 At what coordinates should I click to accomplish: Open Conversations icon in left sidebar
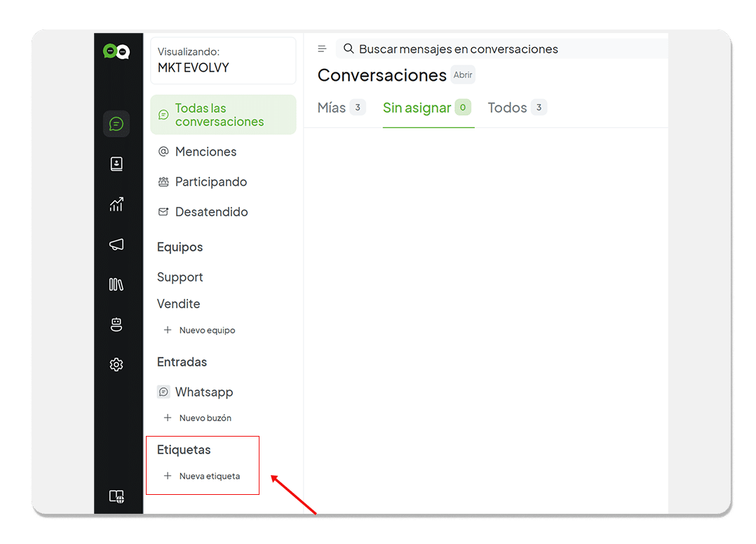(x=116, y=124)
